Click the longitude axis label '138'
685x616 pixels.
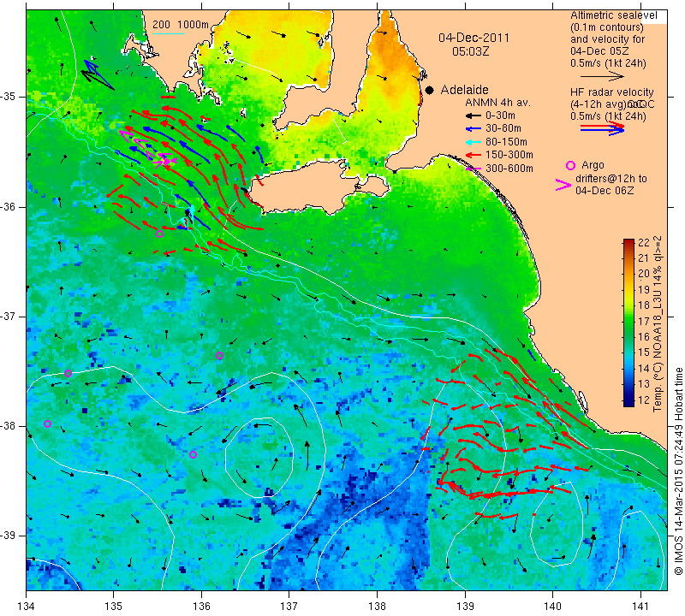[377, 606]
